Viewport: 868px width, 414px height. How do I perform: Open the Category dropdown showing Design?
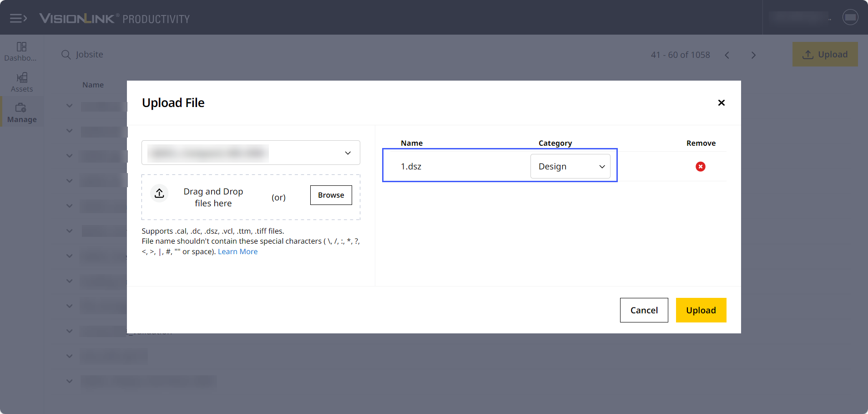tap(570, 167)
